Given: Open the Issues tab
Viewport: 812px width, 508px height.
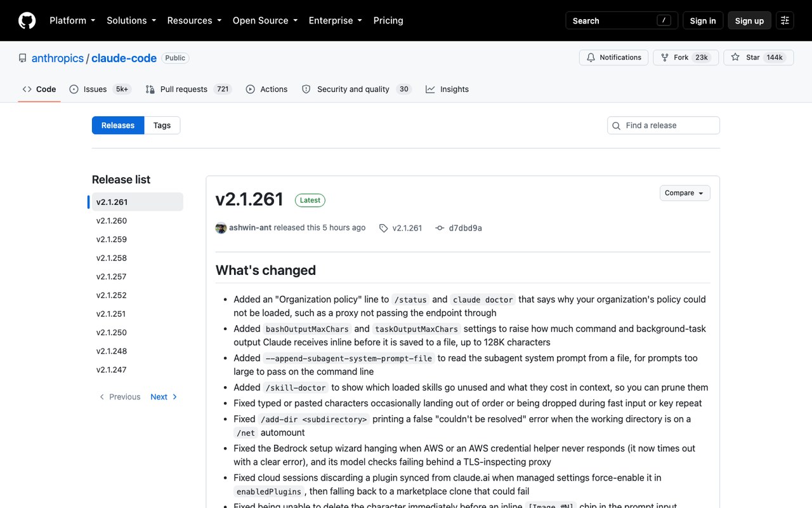Looking at the screenshot, I should tap(100, 90).
